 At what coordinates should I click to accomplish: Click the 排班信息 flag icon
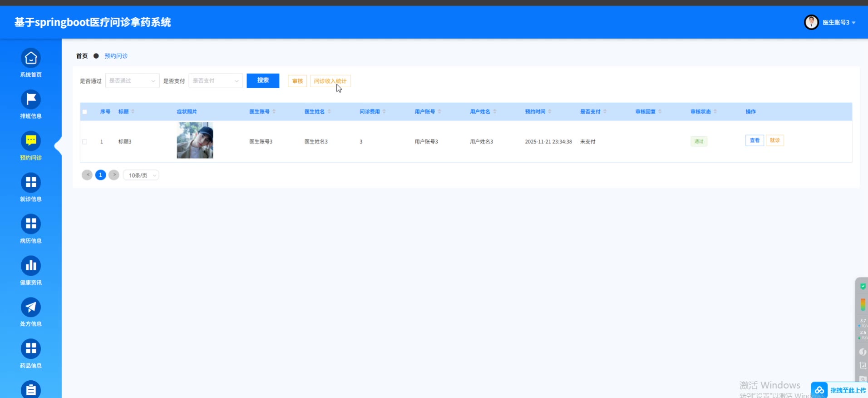31,99
